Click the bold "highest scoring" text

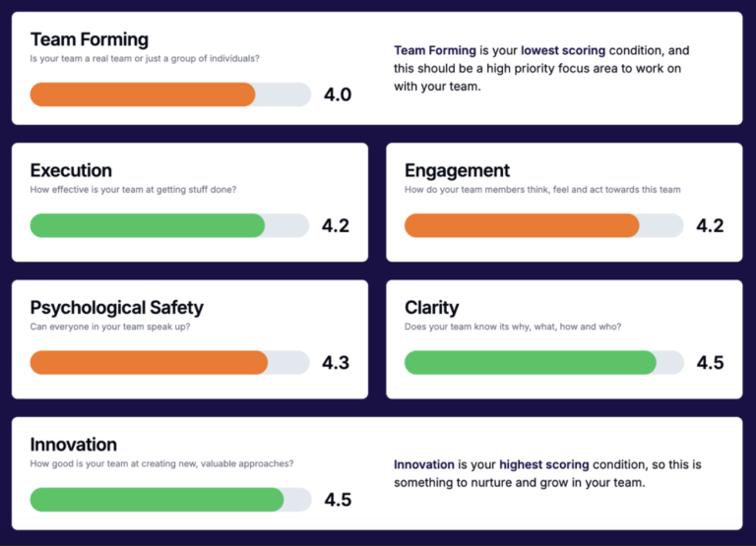543,464
